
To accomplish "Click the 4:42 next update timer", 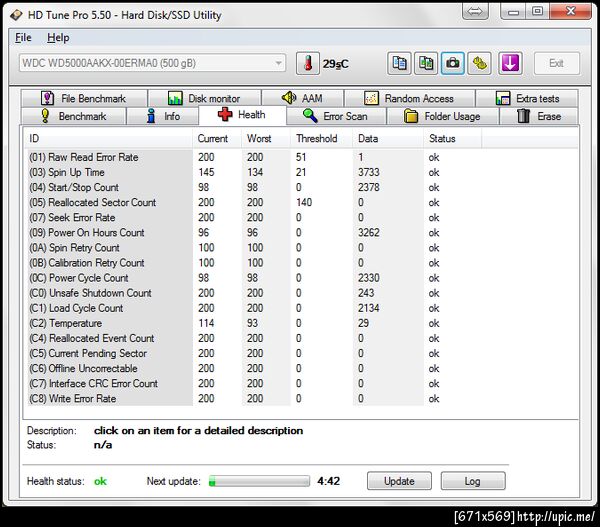I will pos(328,481).
